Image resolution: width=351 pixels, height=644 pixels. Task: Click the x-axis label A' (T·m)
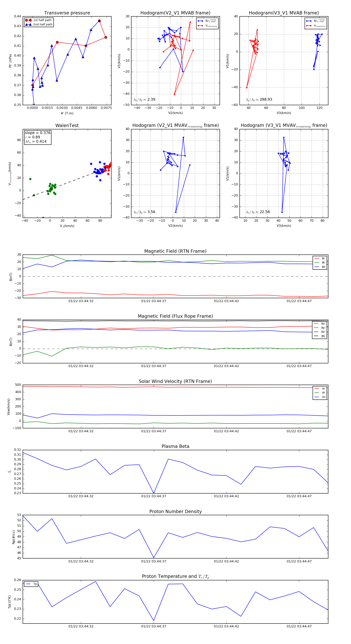click(x=67, y=113)
